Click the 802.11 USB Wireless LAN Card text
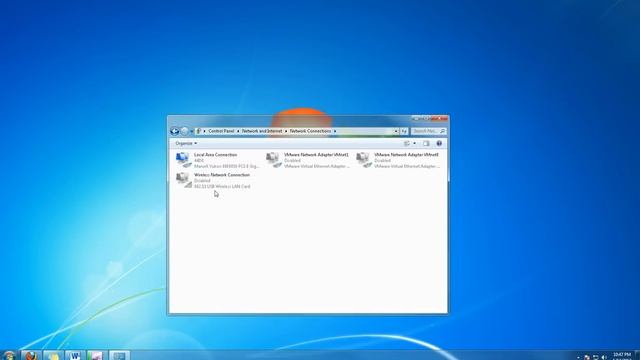Viewport: 640px width, 360px height. pyautogui.click(x=222, y=186)
